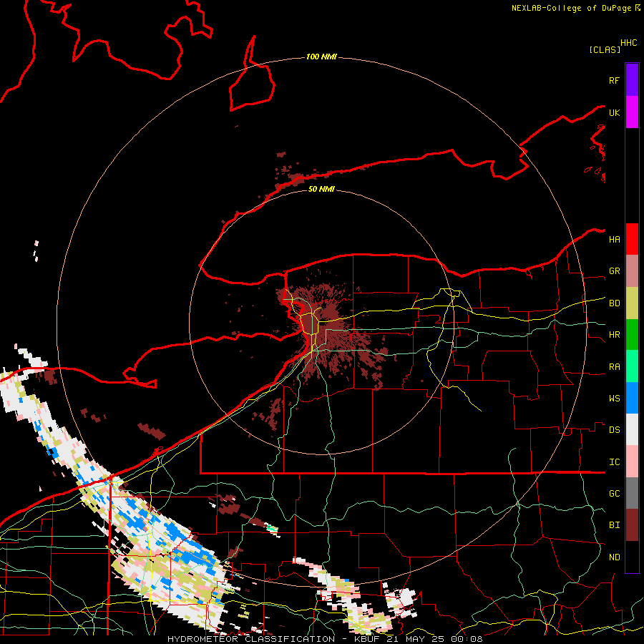
Task: Select the GC gray legend swatch
Action: [632, 493]
